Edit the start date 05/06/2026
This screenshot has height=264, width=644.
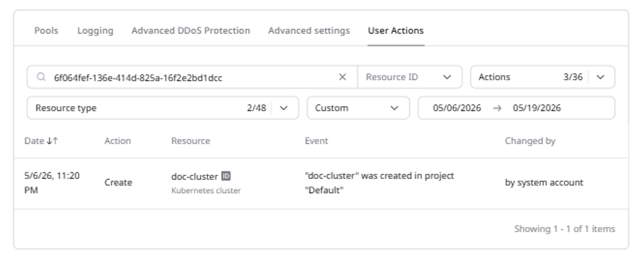pyautogui.click(x=457, y=108)
